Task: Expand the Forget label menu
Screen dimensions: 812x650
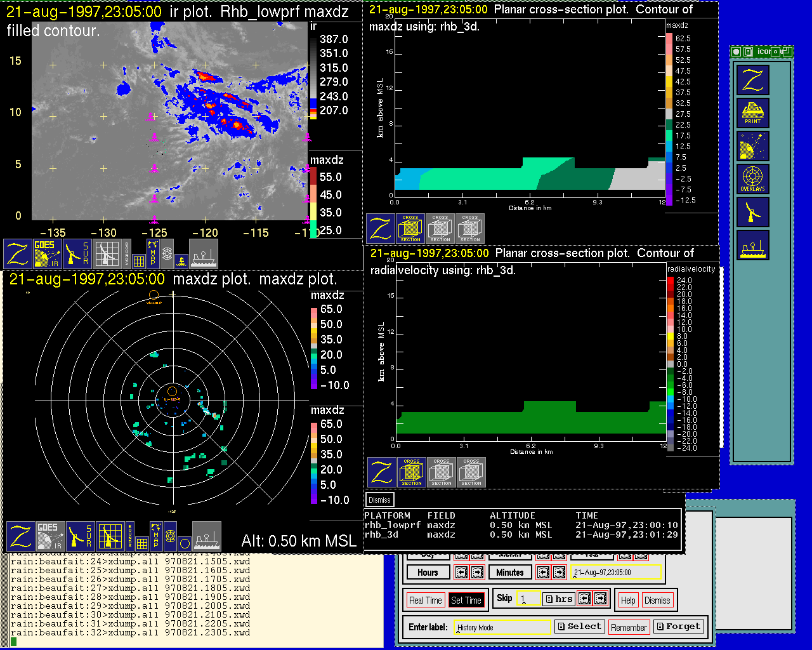Action: (678, 627)
